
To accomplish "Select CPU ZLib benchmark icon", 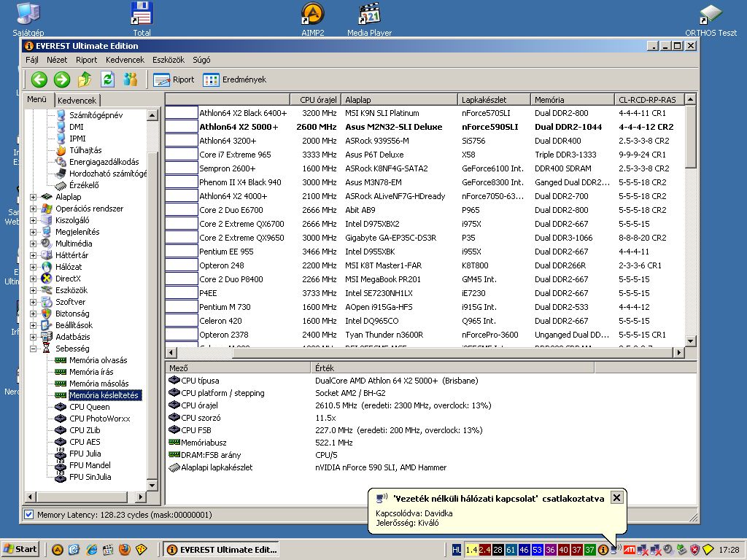I will (x=61, y=430).
